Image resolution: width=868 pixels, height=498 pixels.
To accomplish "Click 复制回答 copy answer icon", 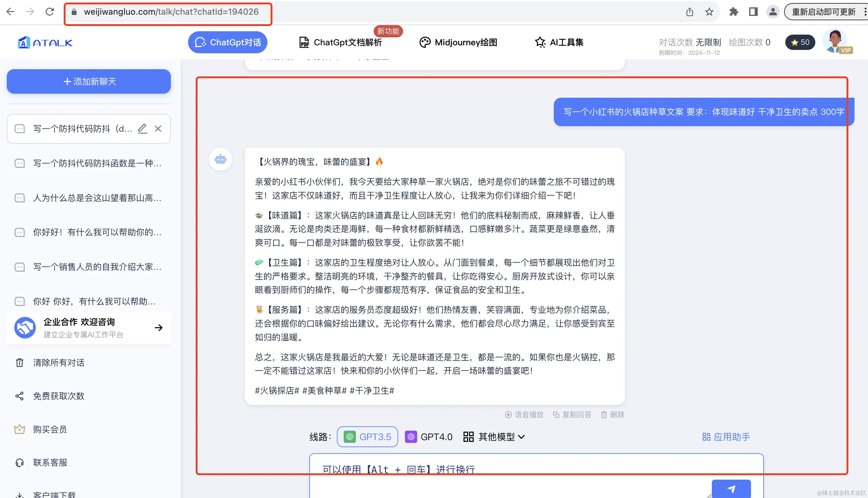I will click(556, 415).
